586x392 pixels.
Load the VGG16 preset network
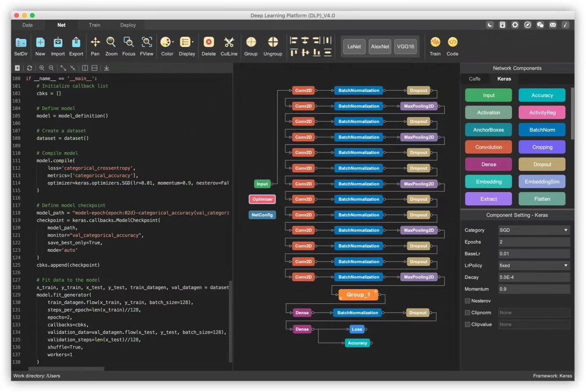click(405, 47)
